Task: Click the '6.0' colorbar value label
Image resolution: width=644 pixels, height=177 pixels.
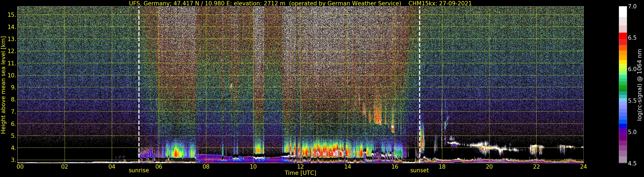Action: click(632, 69)
